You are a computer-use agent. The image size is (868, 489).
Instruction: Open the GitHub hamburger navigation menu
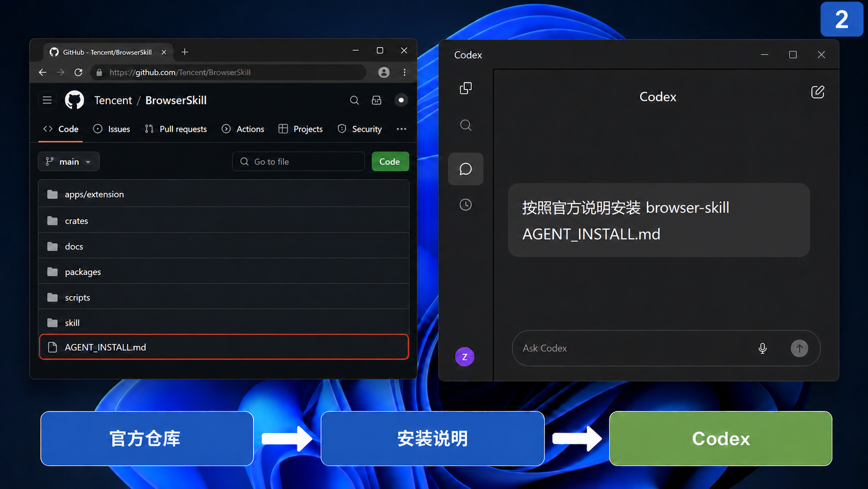47,100
